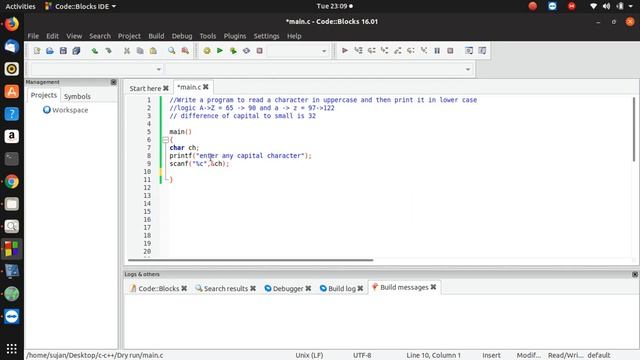Image resolution: width=640 pixels, height=360 pixels.
Task: Open the Code::Blocks IDE app menu
Action: pyautogui.click(x=80, y=6)
